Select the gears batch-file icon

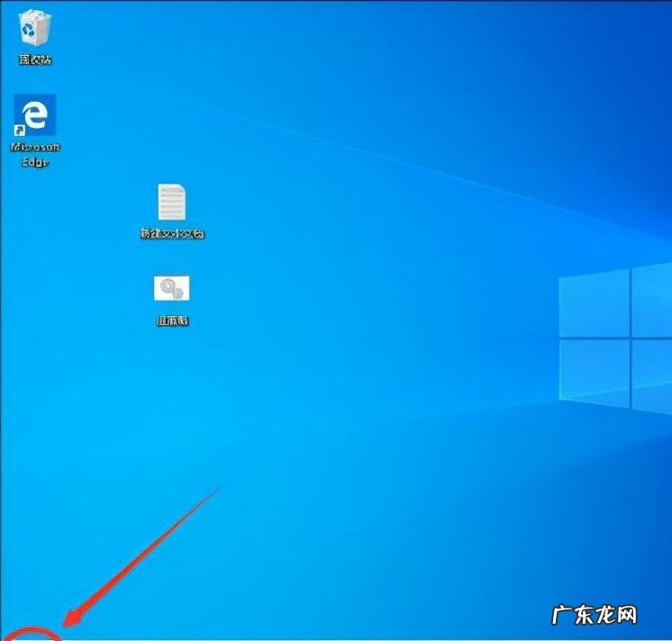tap(171, 288)
